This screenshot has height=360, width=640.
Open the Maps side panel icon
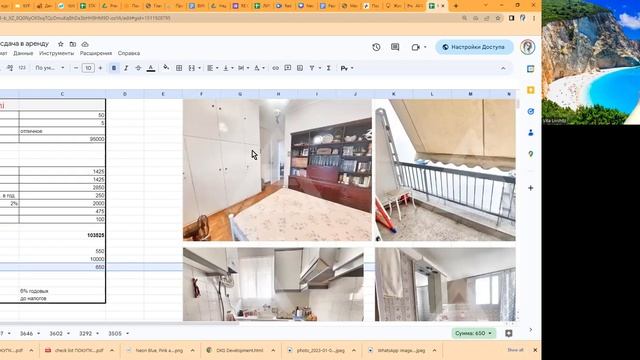click(x=531, y=154)
